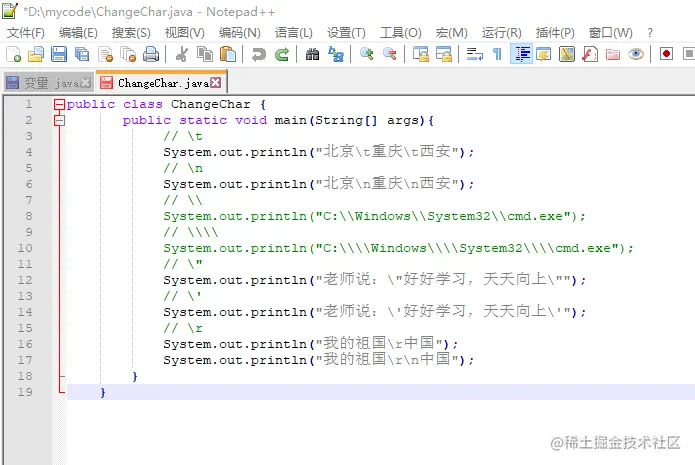
Task: Zoom in using the magnifier plus icon
Action: point(367,54)
